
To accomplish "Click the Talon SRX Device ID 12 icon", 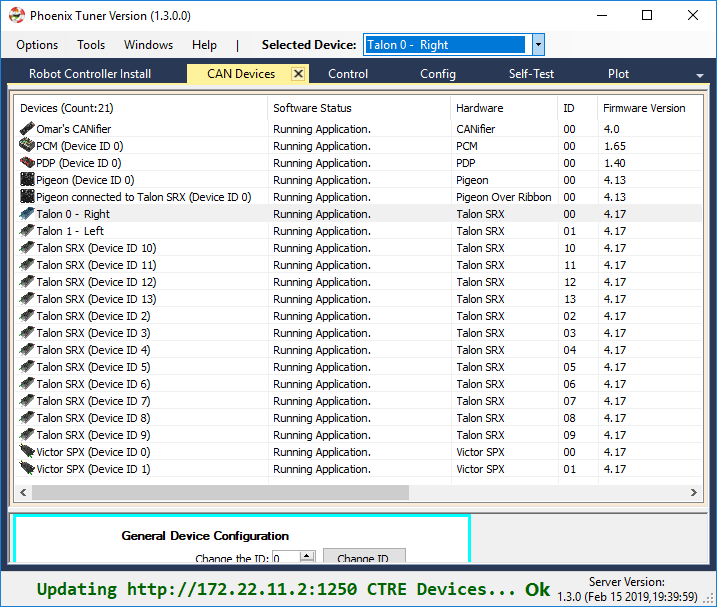I will point(27,281).
